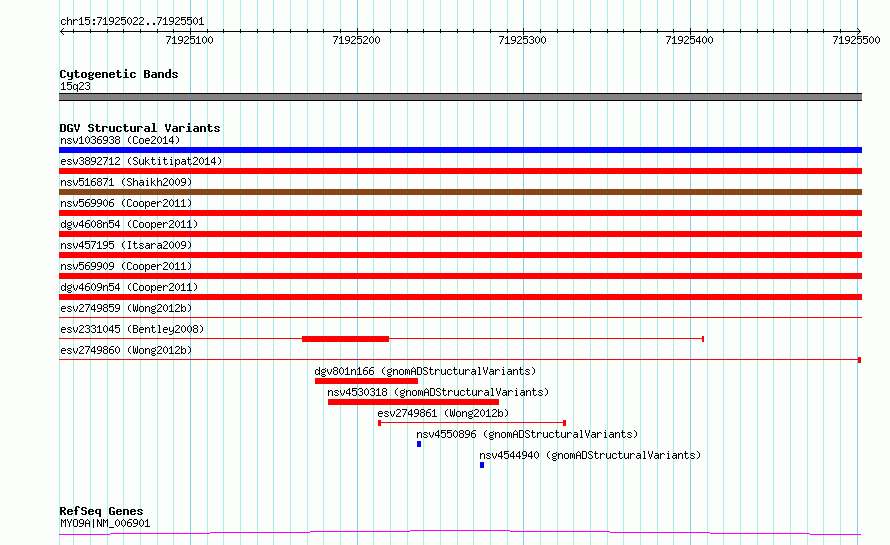Click the dgv4608n54 (Cooper2011) label
Image resolution: width=890 pixels, height=545 pixels.
[x=129, y=224]
